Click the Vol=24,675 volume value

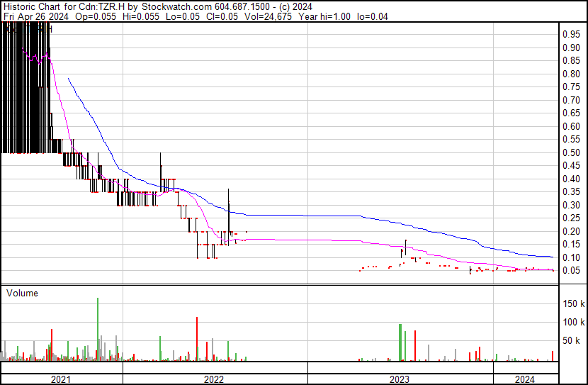click(268, 16)
